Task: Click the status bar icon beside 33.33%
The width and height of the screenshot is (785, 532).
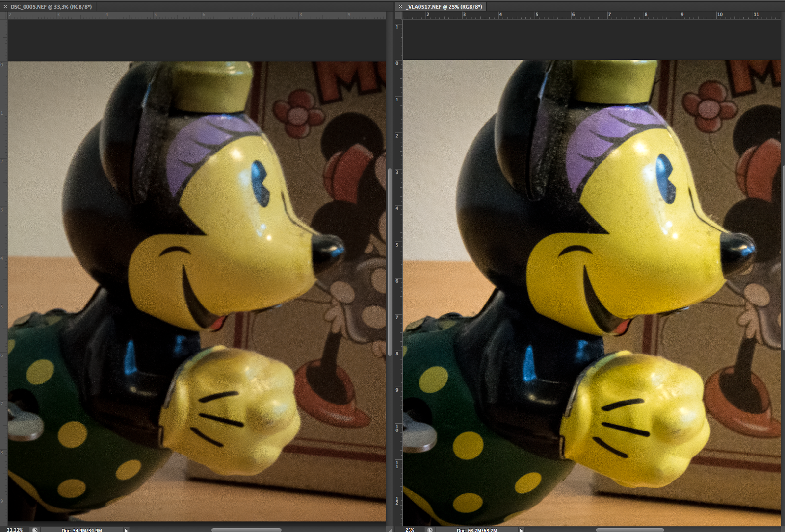Action: coord(35,530)
